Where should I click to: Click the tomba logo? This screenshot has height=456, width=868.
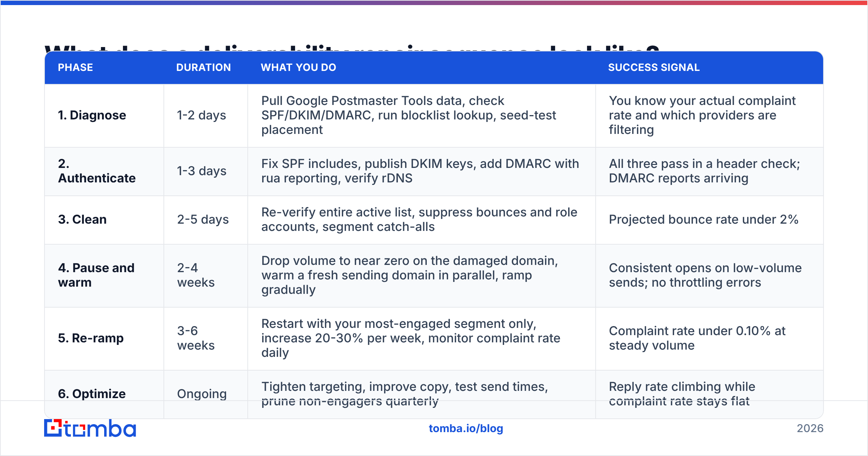pyautogui.click(x=90, y=428)
